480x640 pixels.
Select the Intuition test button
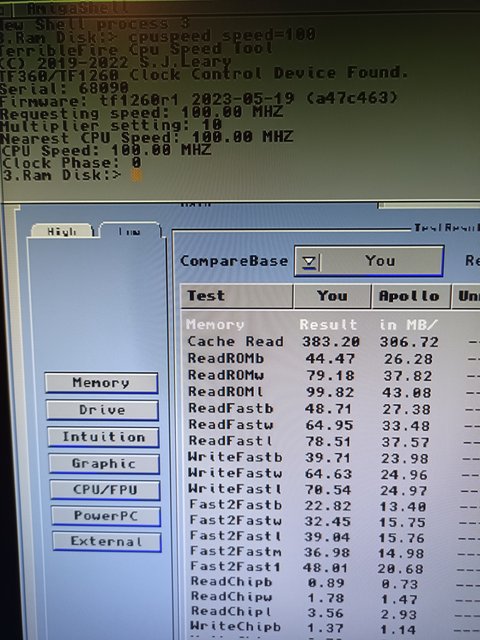point(103,437)
